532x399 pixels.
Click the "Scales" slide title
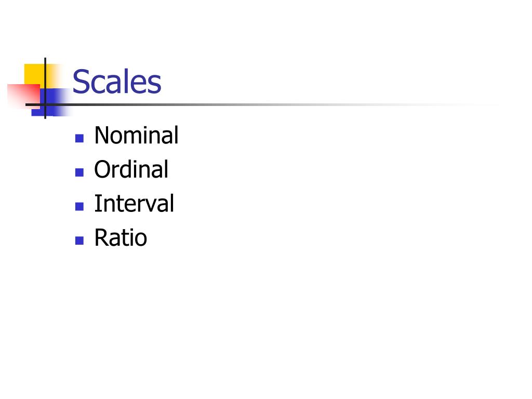[x=117, y=82]
